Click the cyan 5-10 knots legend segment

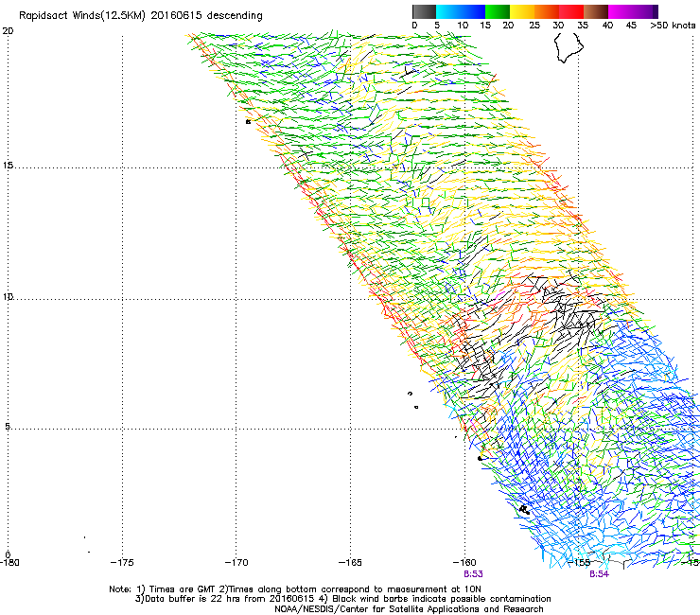coord(448,11)
